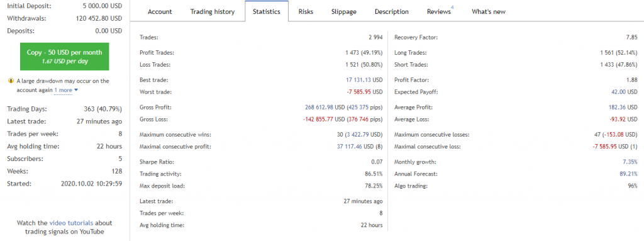The height and width of the screenshot is (241, 644).
Task: Click Profit Factor value 1.88
Action: click(x=633, y=80)
